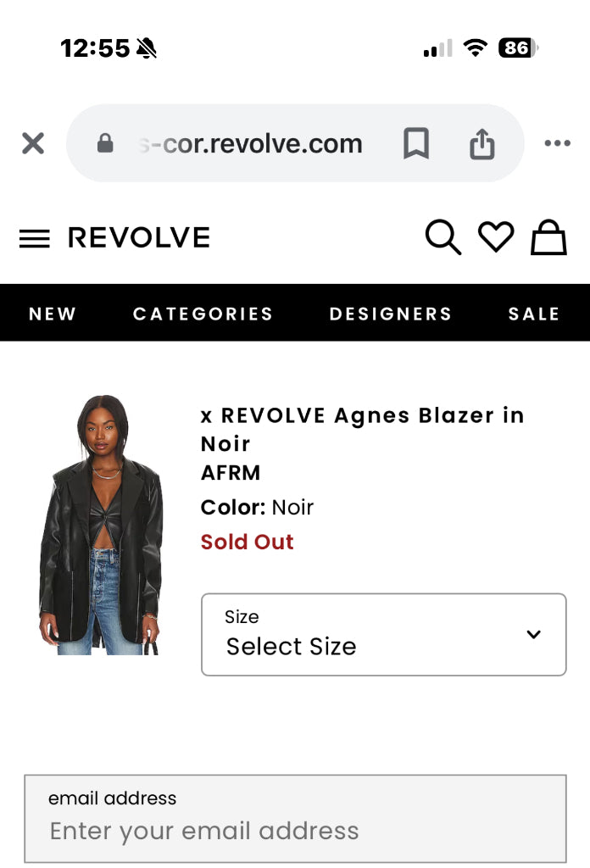590x868 pixels.
Task: Open the x REVOLVE Agnes Blazer title
Action: [x=362, y=429]
